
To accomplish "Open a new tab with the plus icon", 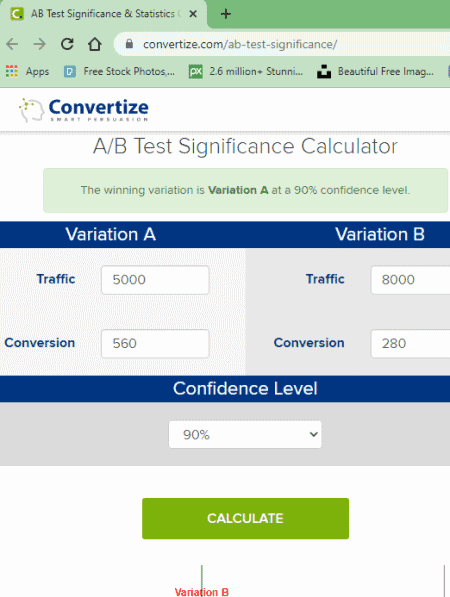I will click(x=226, y=14).
